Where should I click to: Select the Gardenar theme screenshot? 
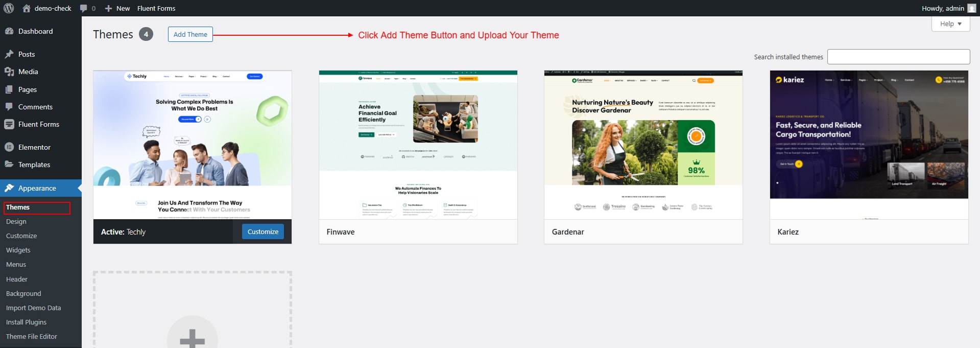643,145
